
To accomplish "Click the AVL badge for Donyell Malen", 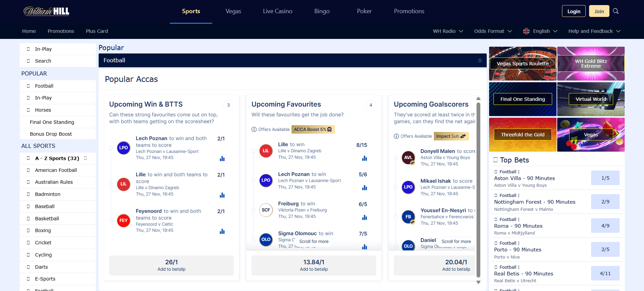I will point(408,158).
